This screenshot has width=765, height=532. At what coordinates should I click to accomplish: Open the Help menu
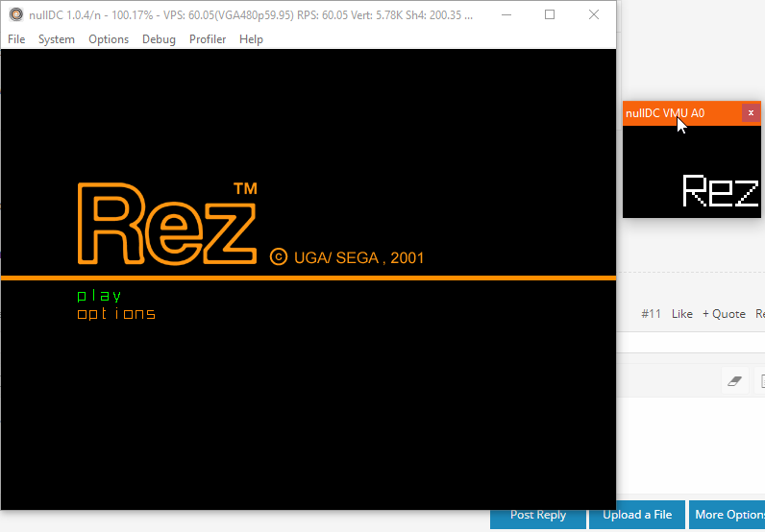click(251, 39)
